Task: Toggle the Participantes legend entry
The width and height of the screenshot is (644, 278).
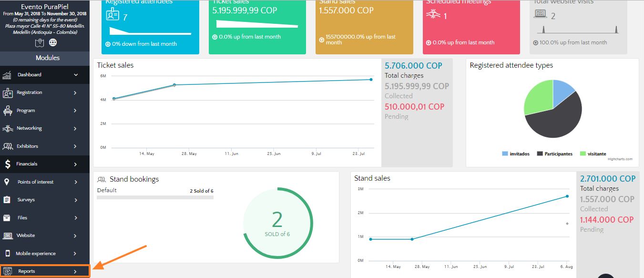Action: click(555, 154)
